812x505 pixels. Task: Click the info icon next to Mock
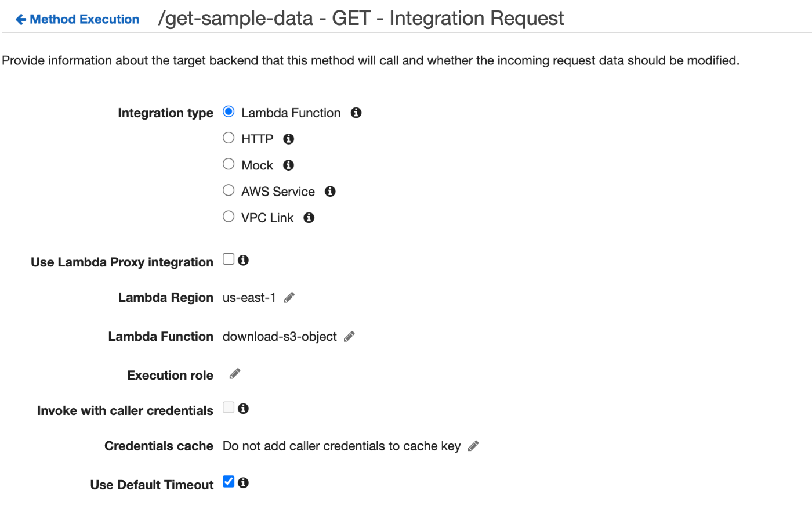[x=289, y=165]
